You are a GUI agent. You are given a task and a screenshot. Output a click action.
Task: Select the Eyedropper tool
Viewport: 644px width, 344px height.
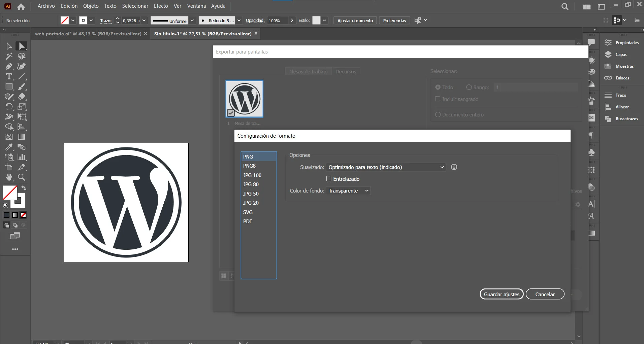coord(9,147)
